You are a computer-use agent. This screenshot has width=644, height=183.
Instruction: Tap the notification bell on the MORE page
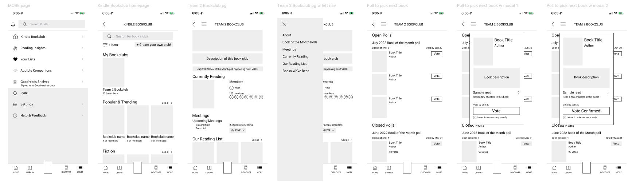click(13, 24)
